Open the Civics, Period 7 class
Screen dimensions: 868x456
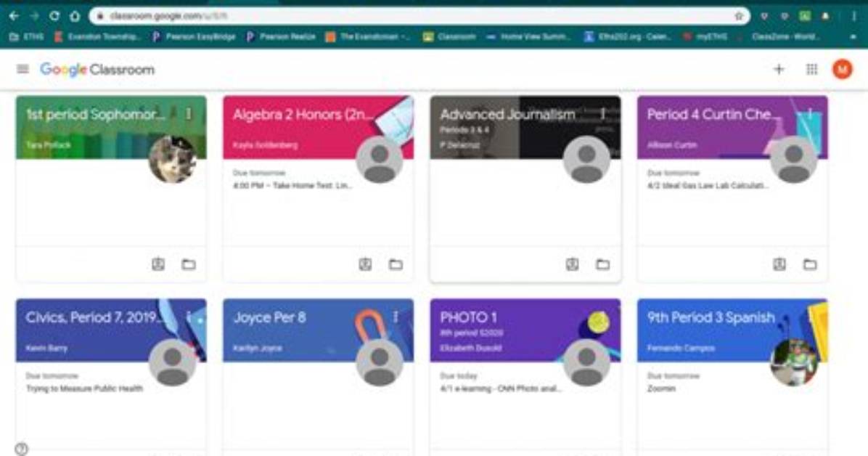[95, 317]
